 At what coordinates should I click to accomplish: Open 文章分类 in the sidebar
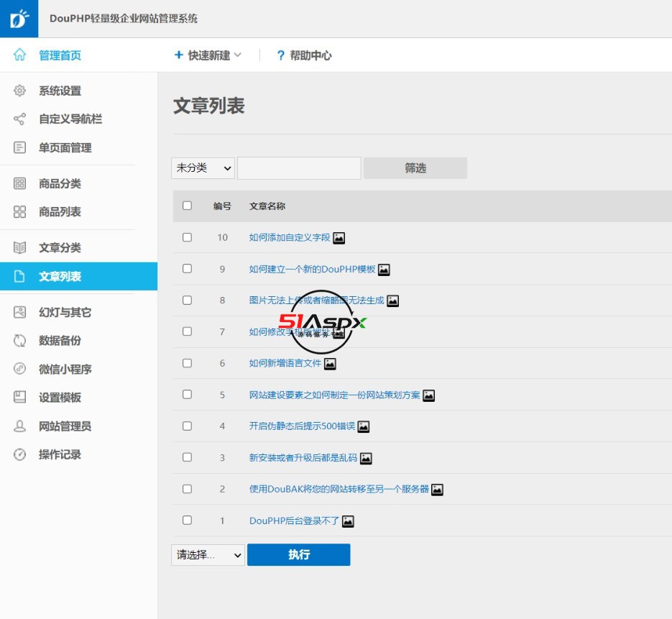pyautogui.click(x=60, y=248)
